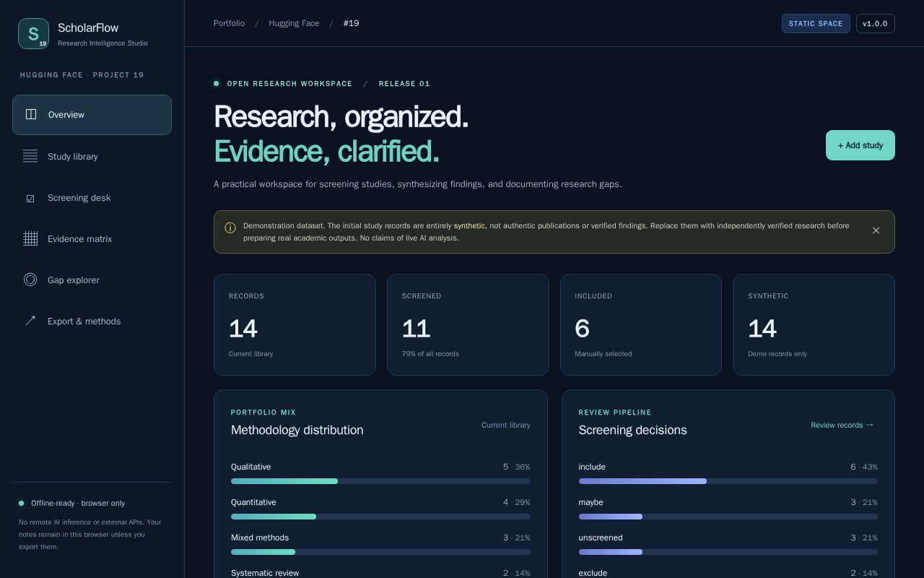Click the Mixed methods distribution bar

[380, 552]
